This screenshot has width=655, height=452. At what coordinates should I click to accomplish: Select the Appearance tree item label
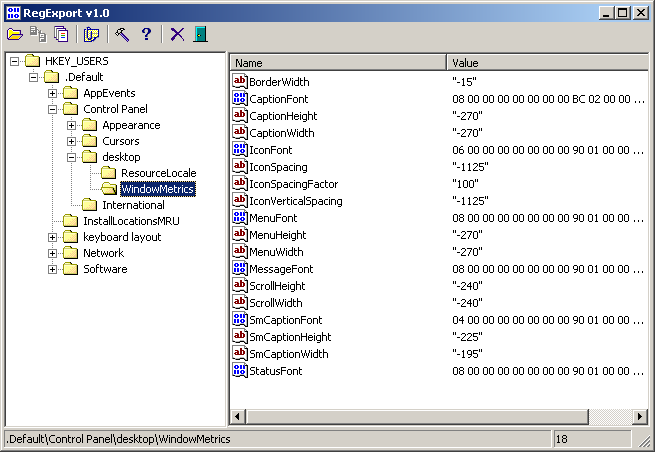point(131,125)
